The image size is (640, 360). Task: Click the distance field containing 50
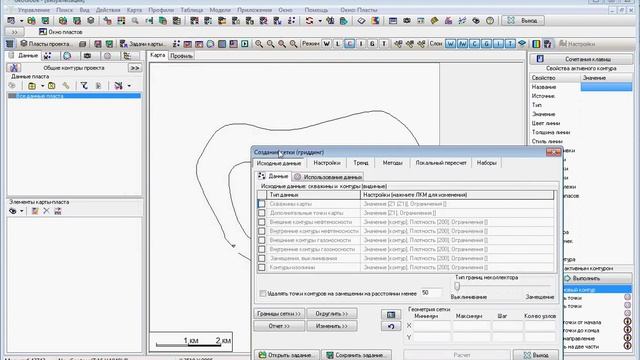pyautogui.click(x=431, y=293)
